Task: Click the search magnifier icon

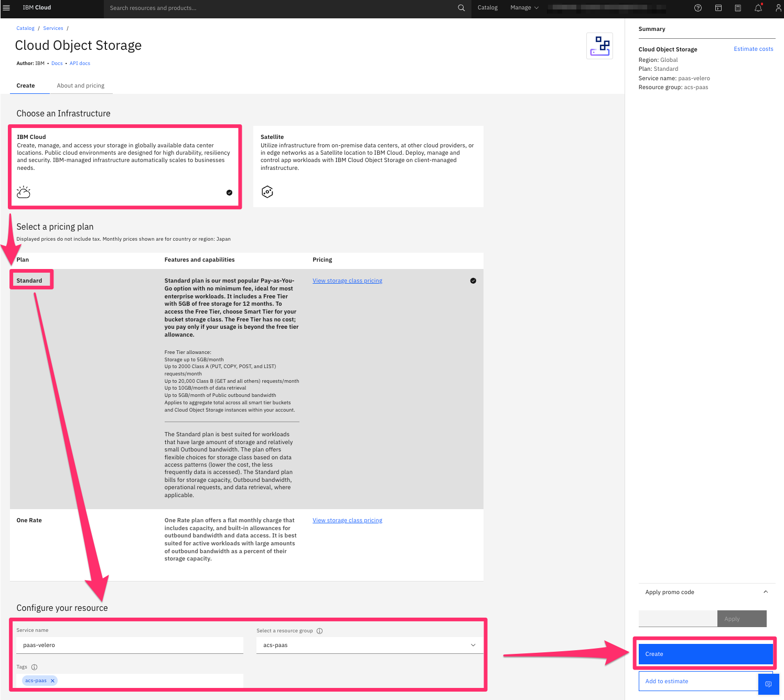Action: click(461, 8)
